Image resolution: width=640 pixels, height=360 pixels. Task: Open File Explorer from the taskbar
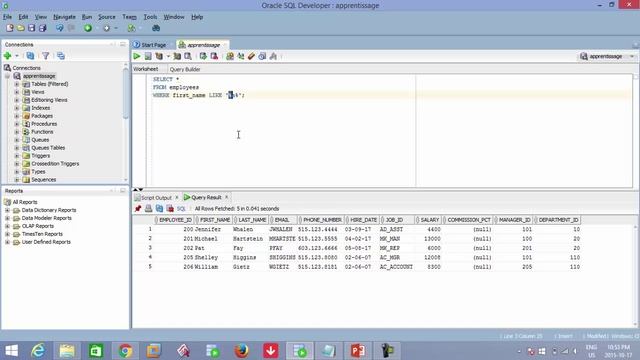(67, 351)
